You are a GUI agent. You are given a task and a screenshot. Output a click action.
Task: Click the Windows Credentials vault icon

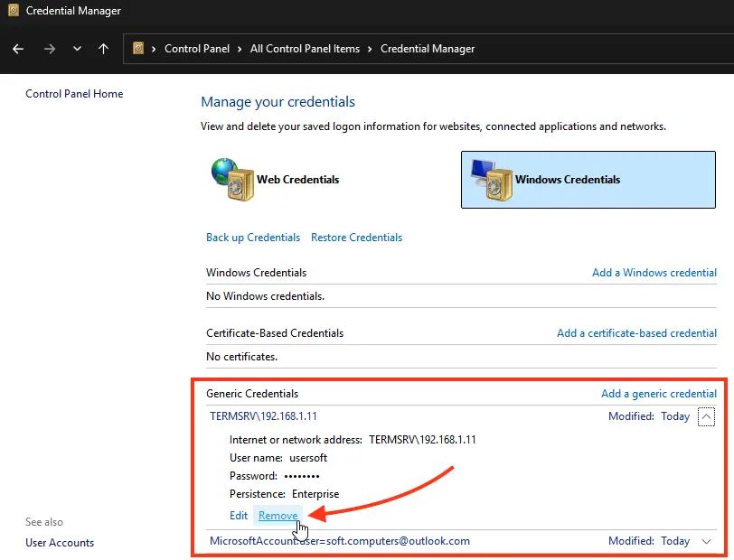click(491, 179)
